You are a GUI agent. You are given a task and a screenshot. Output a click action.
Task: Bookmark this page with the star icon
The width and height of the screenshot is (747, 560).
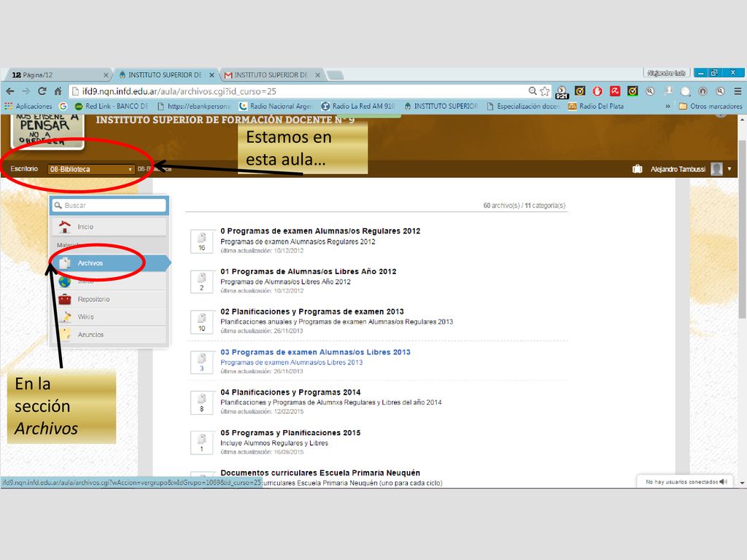click(544, 91)
